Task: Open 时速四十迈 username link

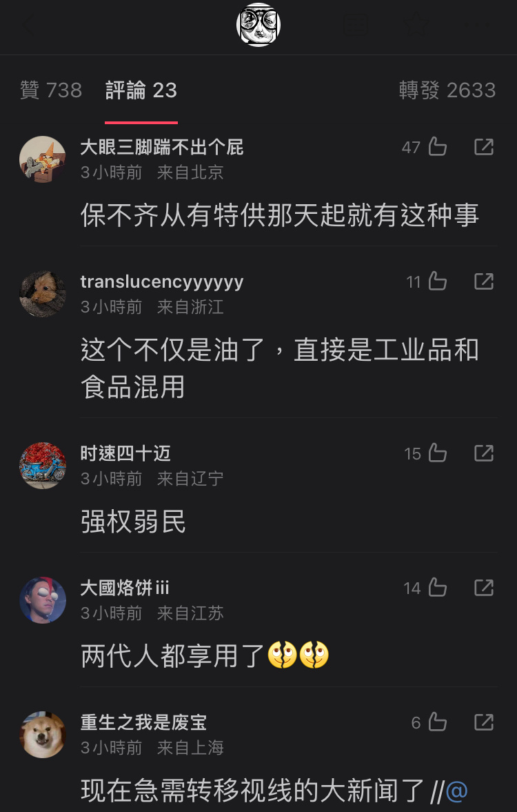Action: [125, 454]
